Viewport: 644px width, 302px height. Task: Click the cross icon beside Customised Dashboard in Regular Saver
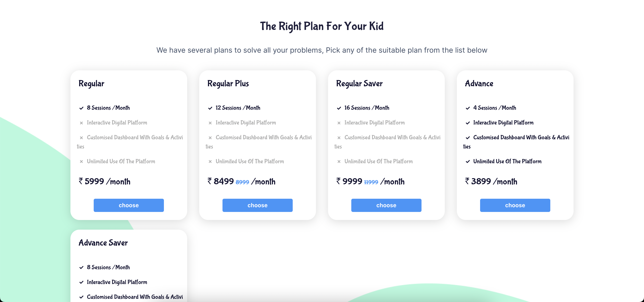(339, 138)
